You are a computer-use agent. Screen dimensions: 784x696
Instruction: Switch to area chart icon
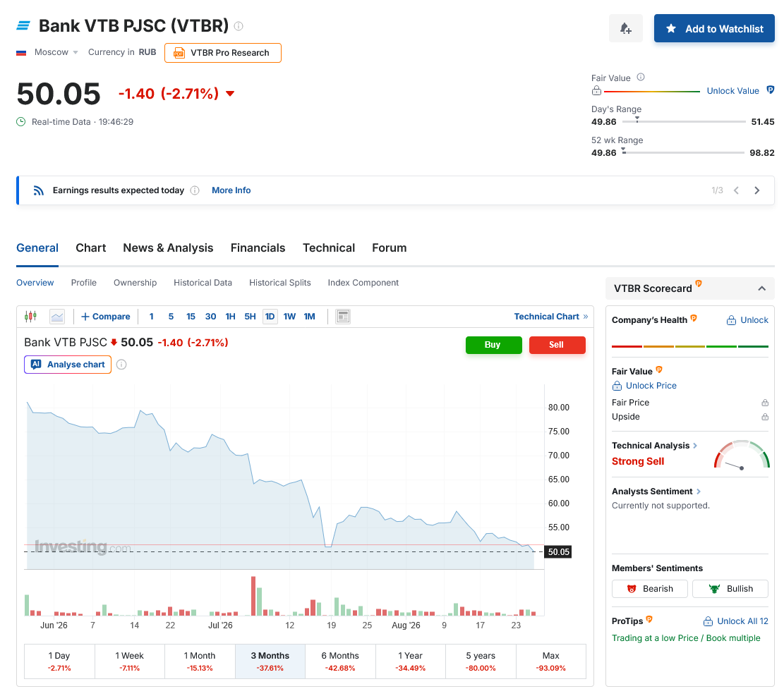coord(57,317)
